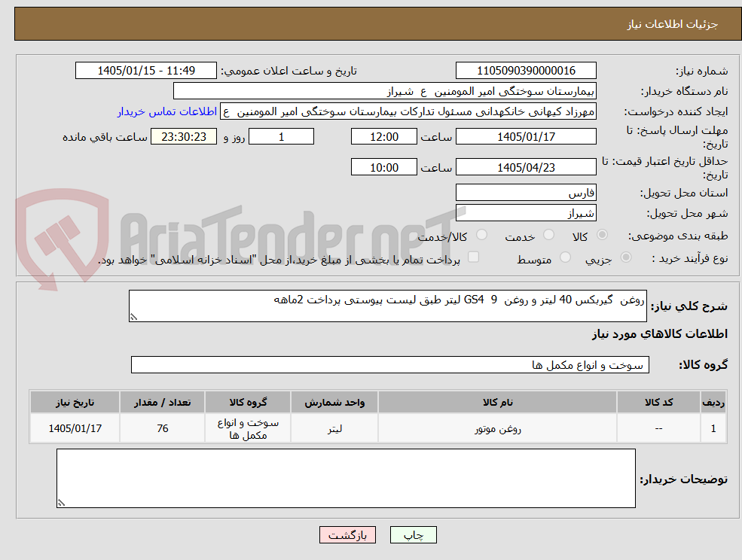Screen dimensions: 742x560
Task: Click the ساعت باقی مانده label
Action: click(105, 137)
